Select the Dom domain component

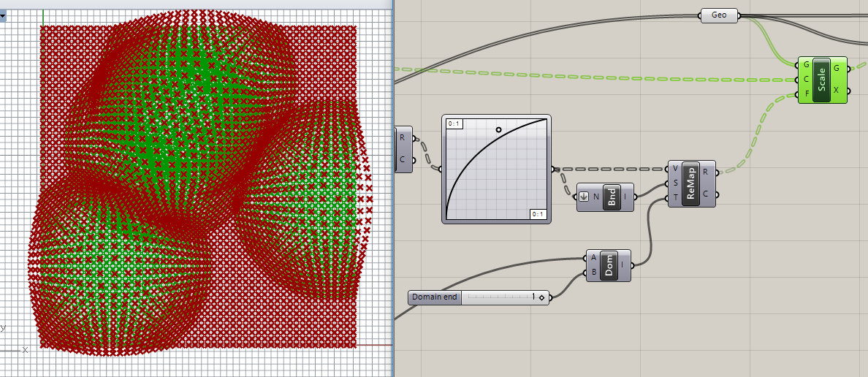pyautogui.click(x=609, y=265)
